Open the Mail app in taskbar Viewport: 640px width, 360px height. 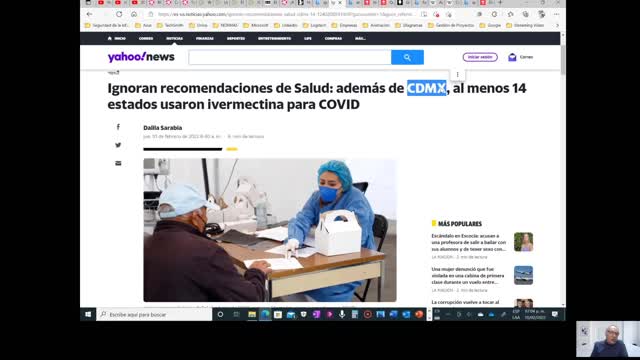pyautogui.click(x=291, y=314)
